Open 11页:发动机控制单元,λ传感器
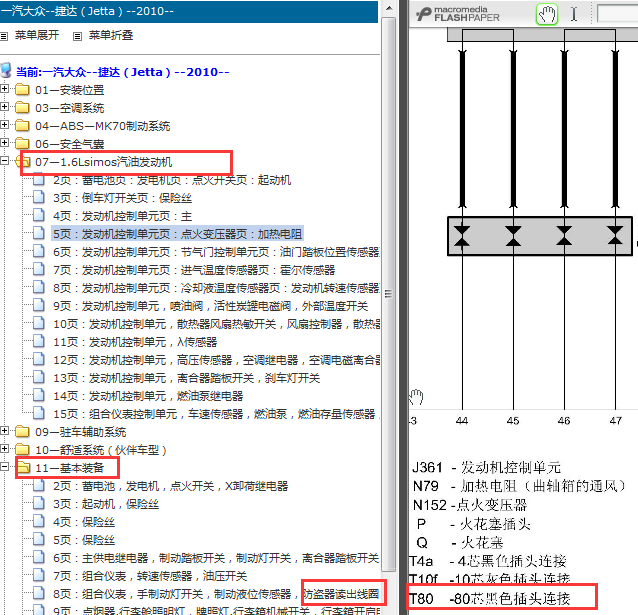Image resolution: width=638 pixels, height=615 pixels. (135, 342)
